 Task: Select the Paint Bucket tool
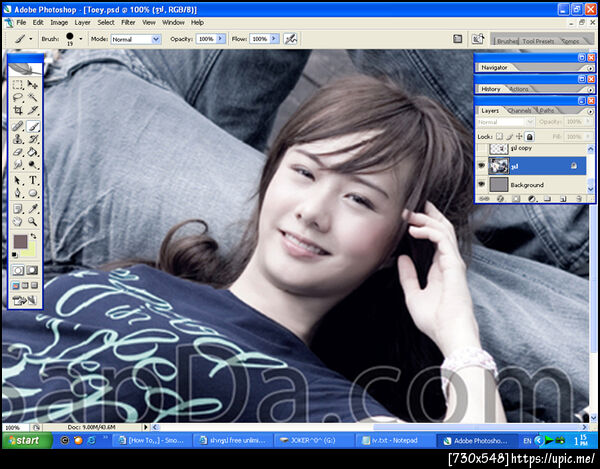(33, 152)
